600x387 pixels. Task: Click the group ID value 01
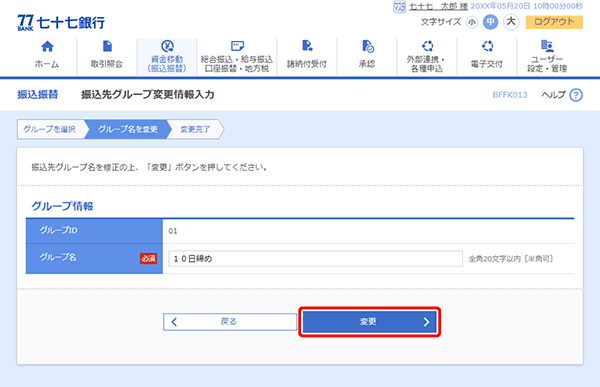tap(173, 231)
